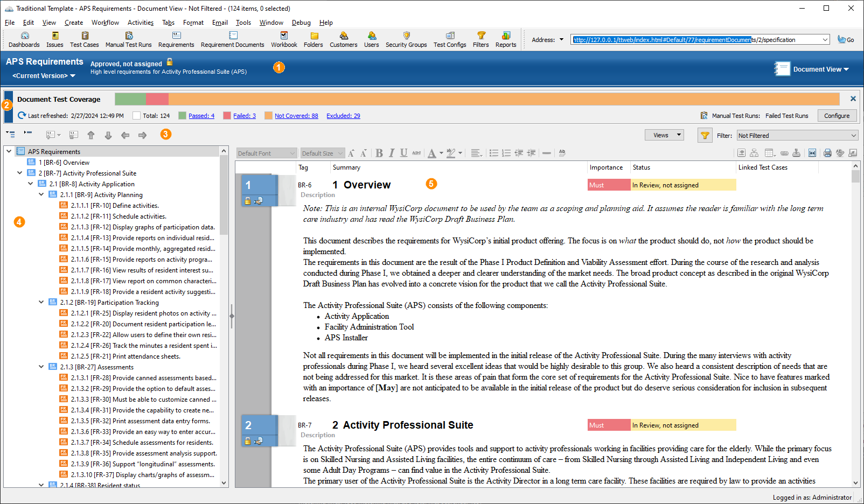Open the Tools menu
This screenshot has width=864, height=504.
click(x=243, y=23)
